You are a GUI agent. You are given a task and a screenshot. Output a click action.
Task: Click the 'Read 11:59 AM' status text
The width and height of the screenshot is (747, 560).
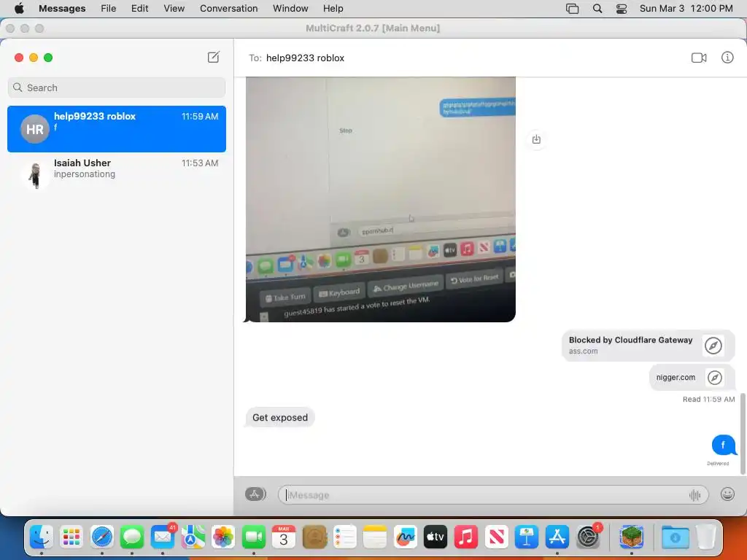(708, 399)
